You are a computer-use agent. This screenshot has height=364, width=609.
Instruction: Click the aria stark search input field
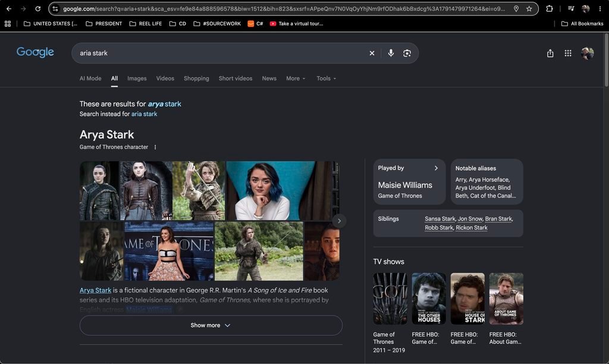[x=221, y=53]
